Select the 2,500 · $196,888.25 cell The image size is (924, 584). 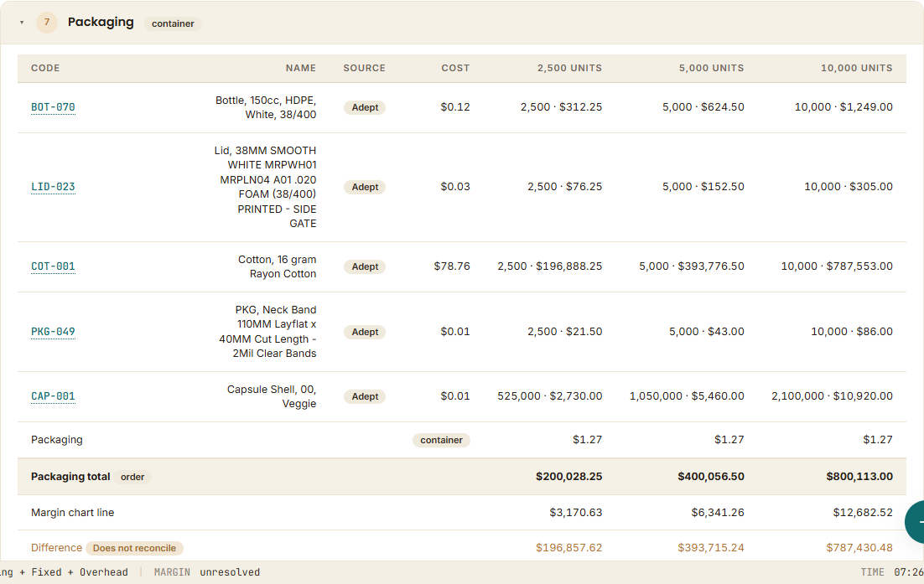550,266
